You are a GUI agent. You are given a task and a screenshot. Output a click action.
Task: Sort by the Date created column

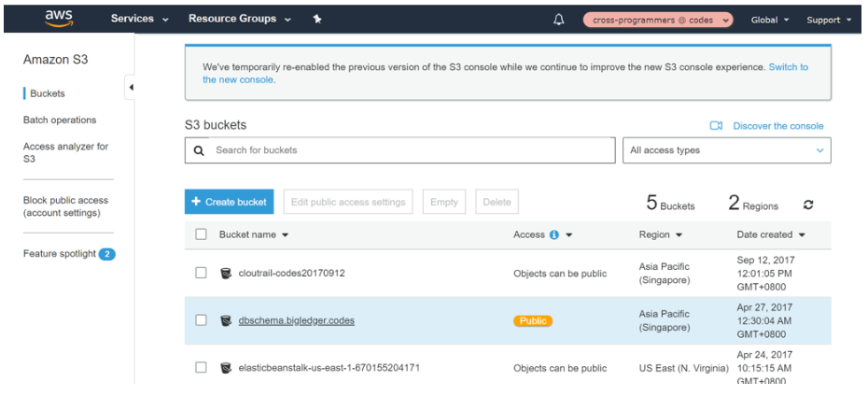[x=770, y=235]
